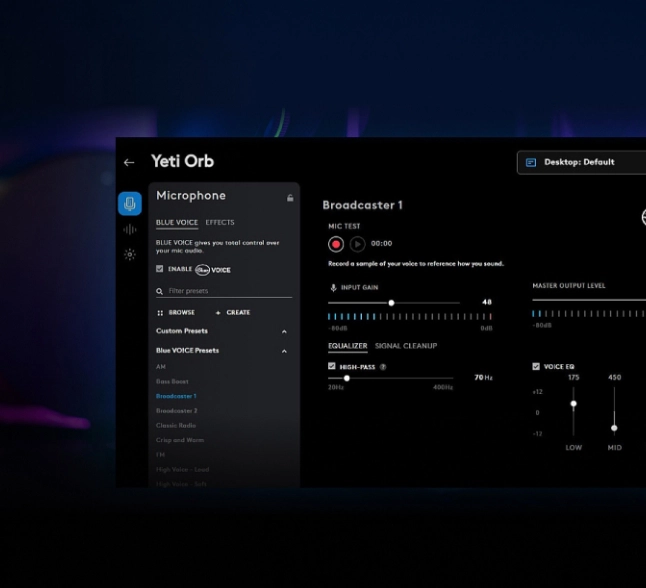Select the Classic Radio preset

(x=176, y=426)
